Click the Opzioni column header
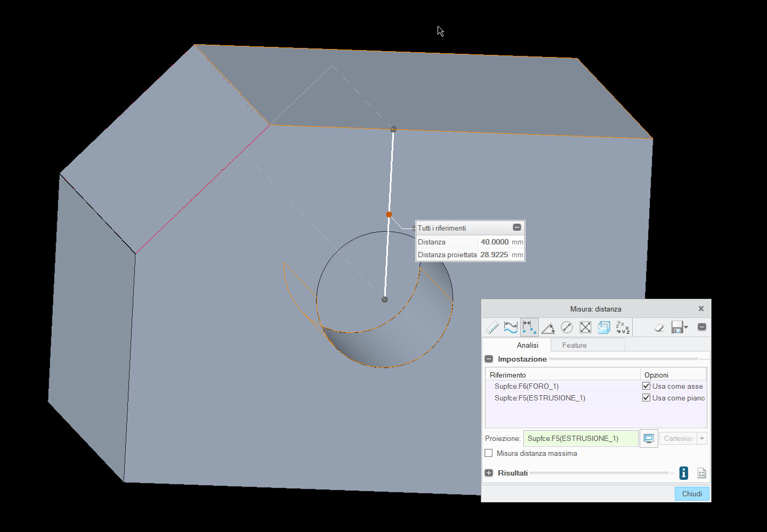This screenshot has width=767, height=532. tap(674, 375)
